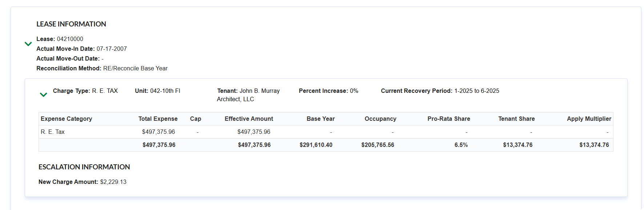This screenshot has height=210, width=644.
Task: Click recovery period 1-2025 to 6-2025
Action: click(x=477, y=91)
